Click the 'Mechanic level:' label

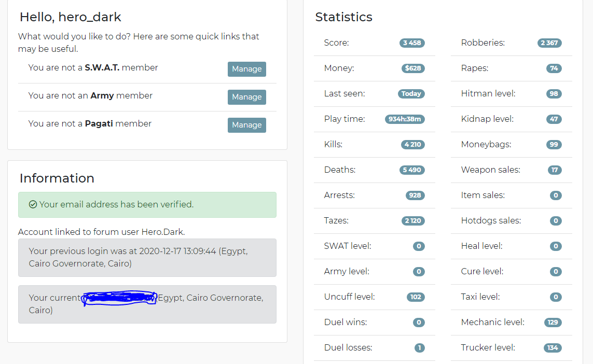coord(493,322)
